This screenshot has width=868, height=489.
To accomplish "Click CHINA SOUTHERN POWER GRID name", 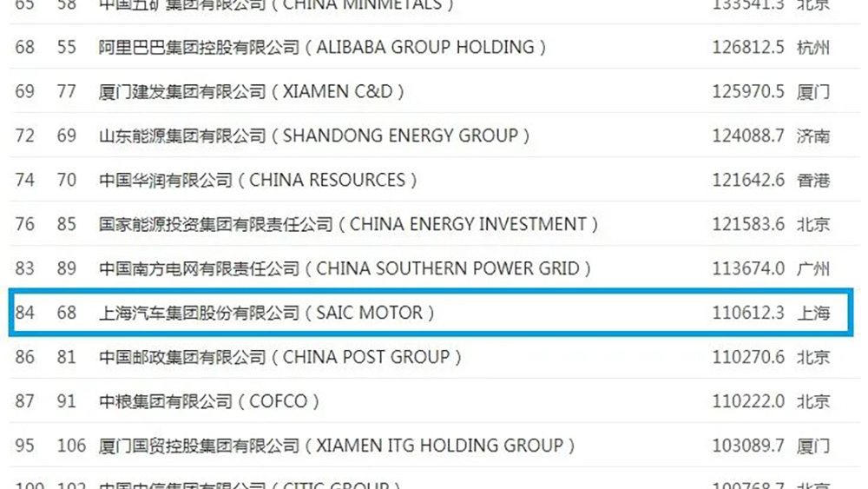I will click(345, 268).
